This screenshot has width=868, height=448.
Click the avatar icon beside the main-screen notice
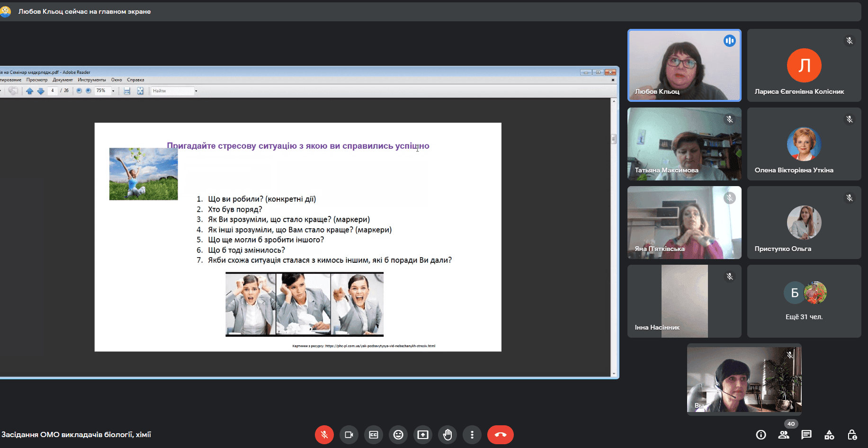click(x=5, y=11)
